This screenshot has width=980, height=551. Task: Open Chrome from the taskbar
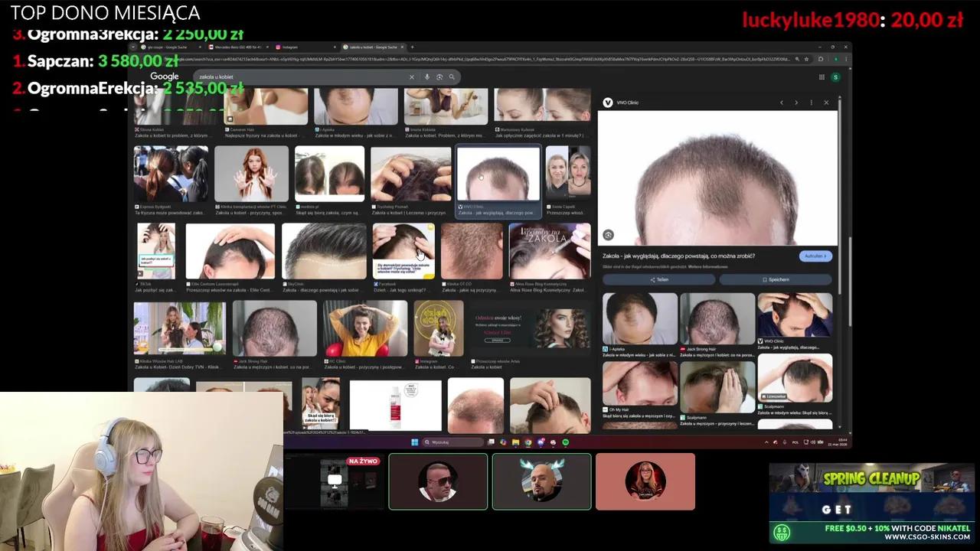pyautogui.click(x=528, y=442)
